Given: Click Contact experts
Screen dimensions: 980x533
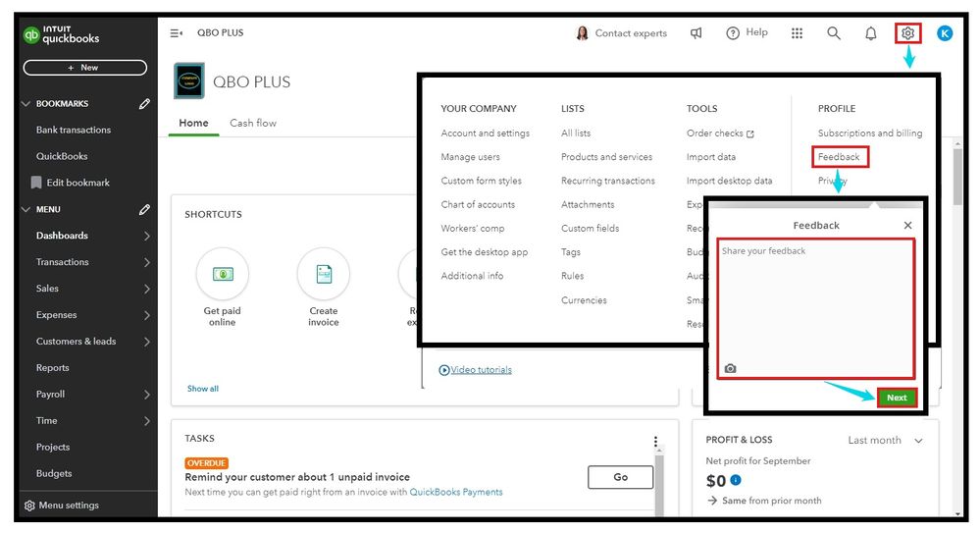Looking at the screenshot, I should coord(621,33).
